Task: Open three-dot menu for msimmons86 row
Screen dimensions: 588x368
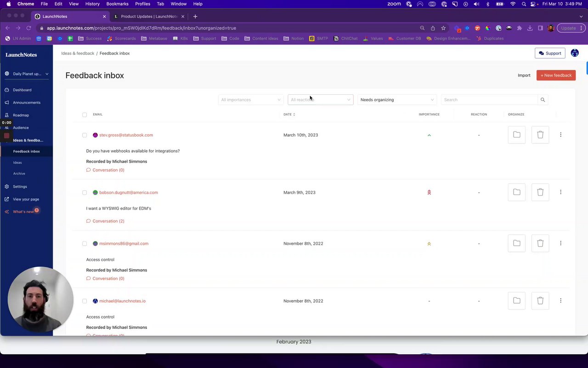Action: [560, 243]
